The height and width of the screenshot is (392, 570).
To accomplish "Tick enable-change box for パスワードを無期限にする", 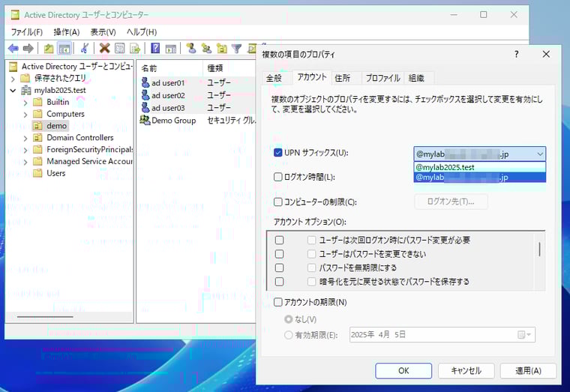I will coord(279,268).
